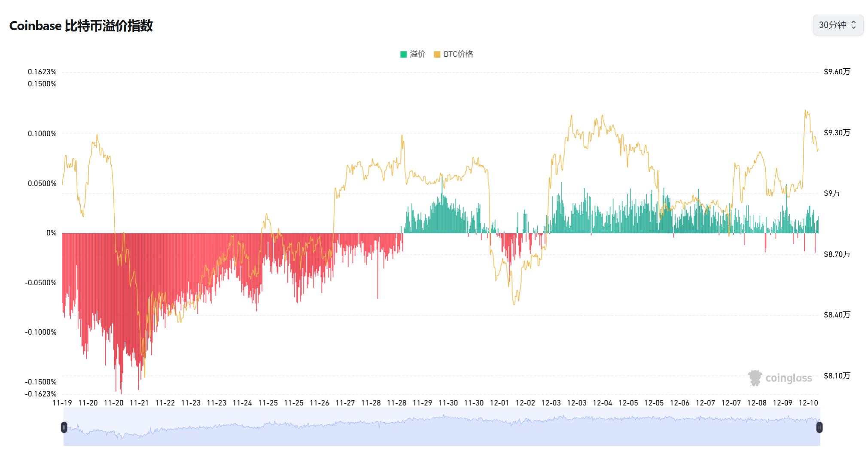Viewport: 868px width, 451px height.
Task: Click the up-down chevron beside 30分钟
Action: pyautogui.click(x=853, y=25)
